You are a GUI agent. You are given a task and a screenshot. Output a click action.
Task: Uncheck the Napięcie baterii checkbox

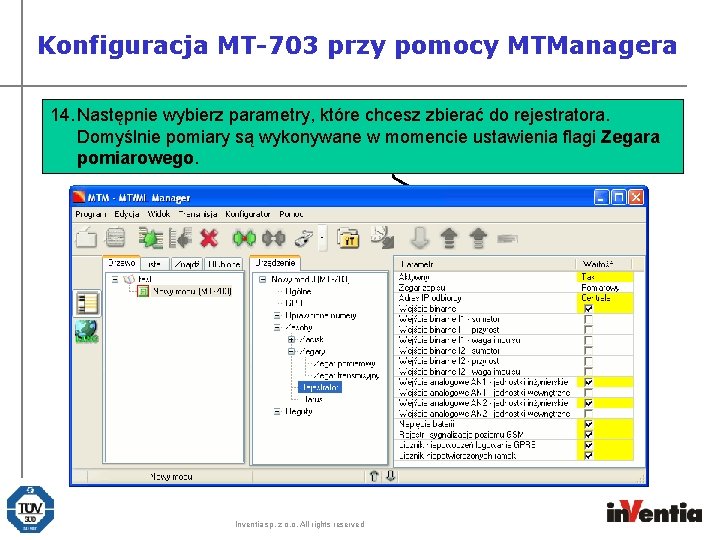[588, 424]
